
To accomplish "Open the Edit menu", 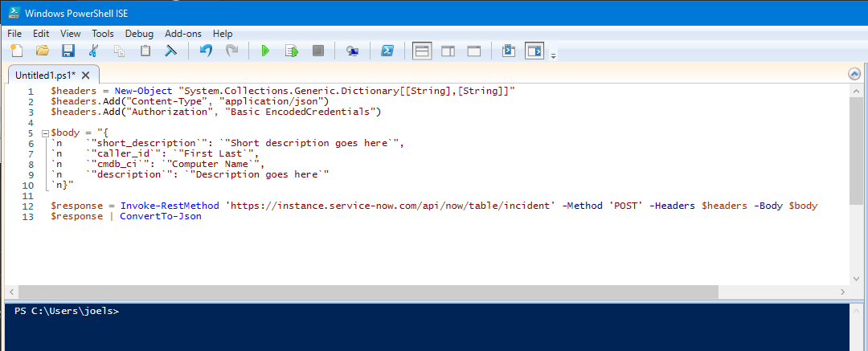I will [x=41, y=33].
